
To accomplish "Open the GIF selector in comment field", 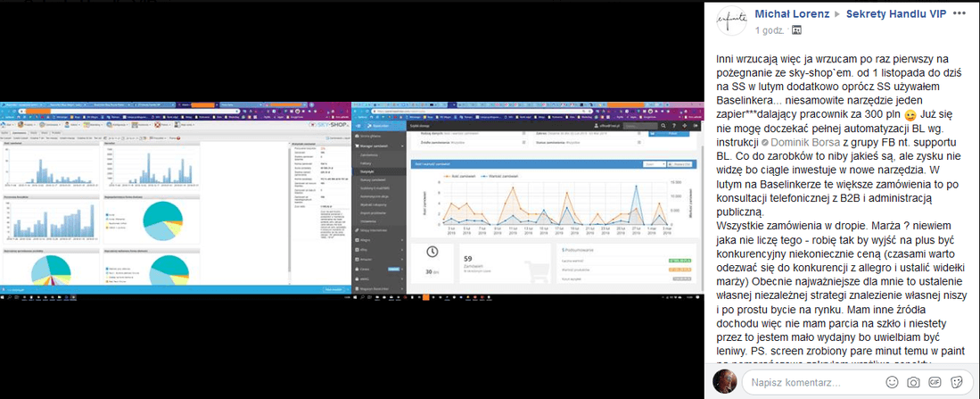I will pos(935,382).
